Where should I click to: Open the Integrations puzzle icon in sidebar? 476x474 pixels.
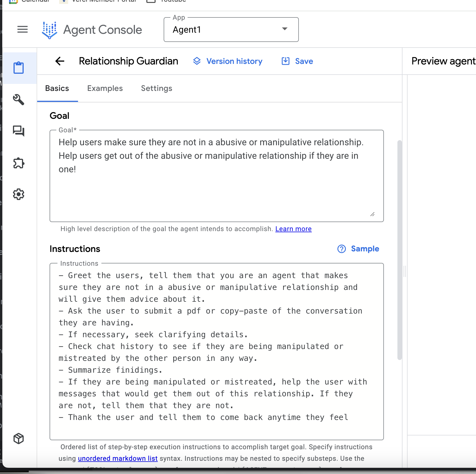coord(19,163)
